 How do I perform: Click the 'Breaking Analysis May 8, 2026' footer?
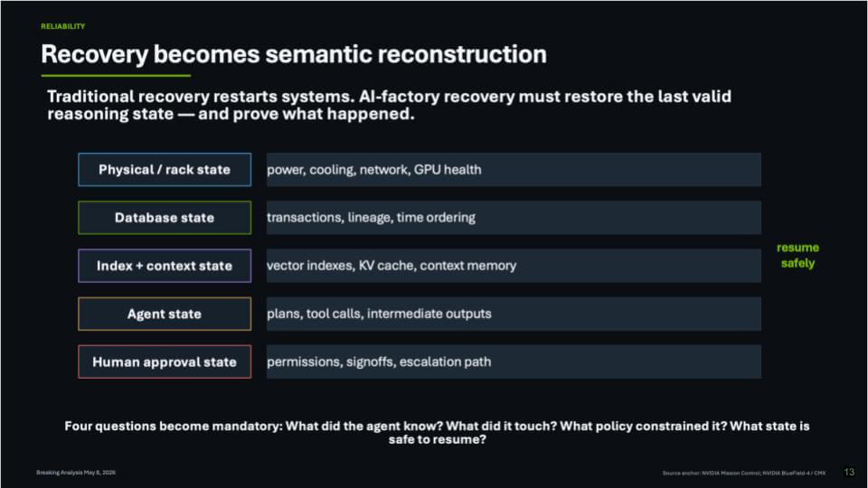(x=76, y=473)
